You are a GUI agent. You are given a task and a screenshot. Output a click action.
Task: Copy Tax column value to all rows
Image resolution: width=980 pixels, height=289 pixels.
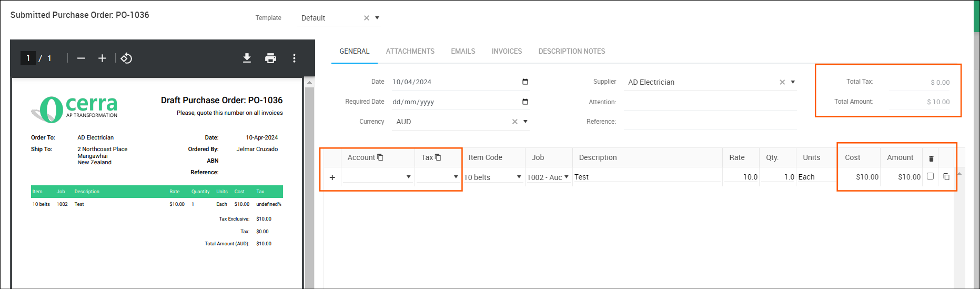point(438,157)
